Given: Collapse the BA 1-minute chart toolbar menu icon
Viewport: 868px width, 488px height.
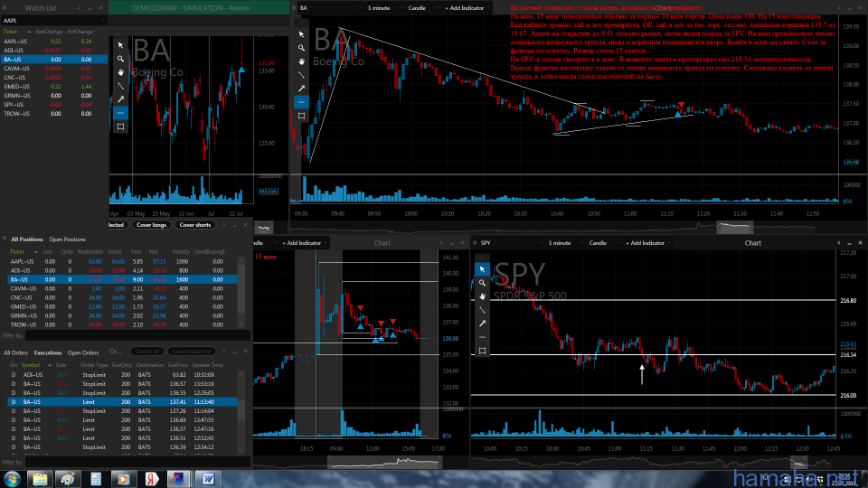Looking at the screenshot, I should [x=301, y=23].
